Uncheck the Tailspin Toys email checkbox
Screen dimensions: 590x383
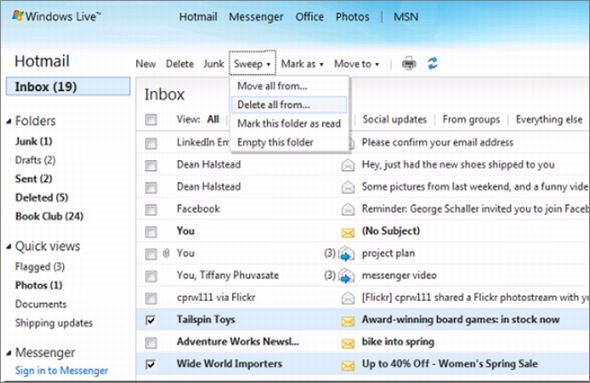151,320
